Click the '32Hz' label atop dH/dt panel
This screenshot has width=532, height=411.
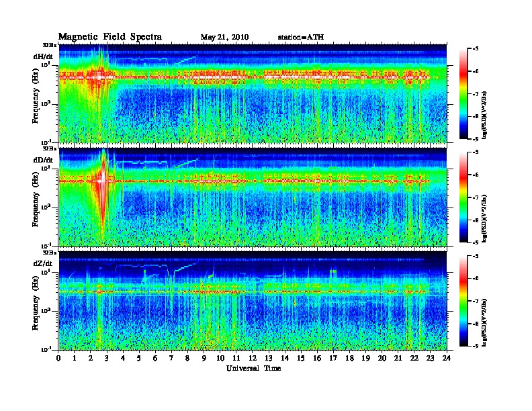tap(49, 45)
